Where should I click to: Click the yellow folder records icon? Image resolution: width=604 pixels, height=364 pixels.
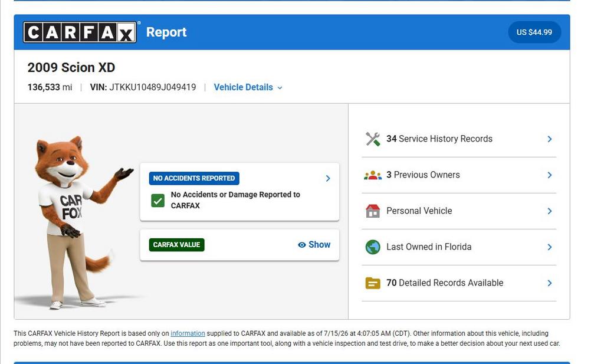pos(373,283)
